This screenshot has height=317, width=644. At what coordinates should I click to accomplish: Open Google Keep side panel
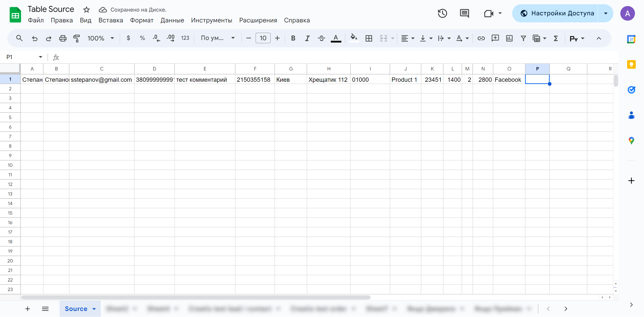tap(631, 65)
